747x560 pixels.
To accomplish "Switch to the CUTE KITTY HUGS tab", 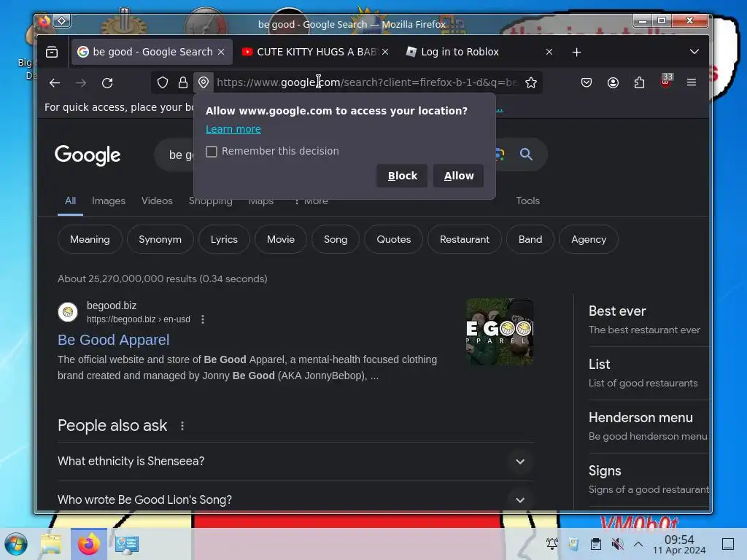I will pyautogui.click(x=315, y=52).
